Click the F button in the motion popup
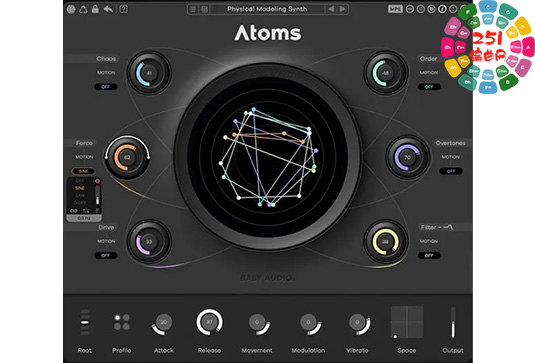The height and width of the screenshot is (363, 535). [98, 210]
